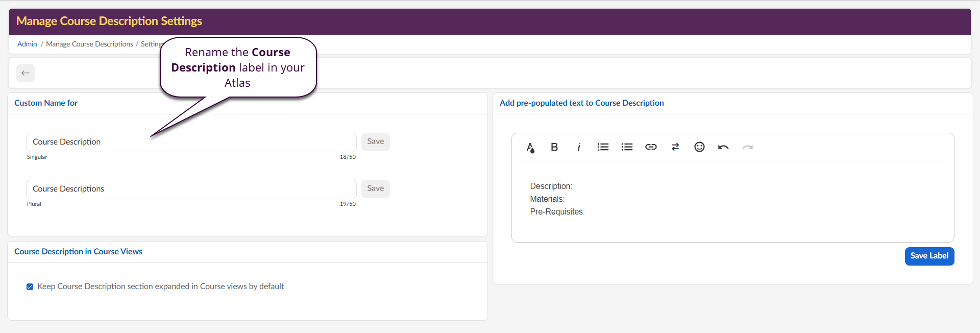Insert a hyperlink in the editor
The height and width of the screenshot is (333, 980).
pos(651,147)
